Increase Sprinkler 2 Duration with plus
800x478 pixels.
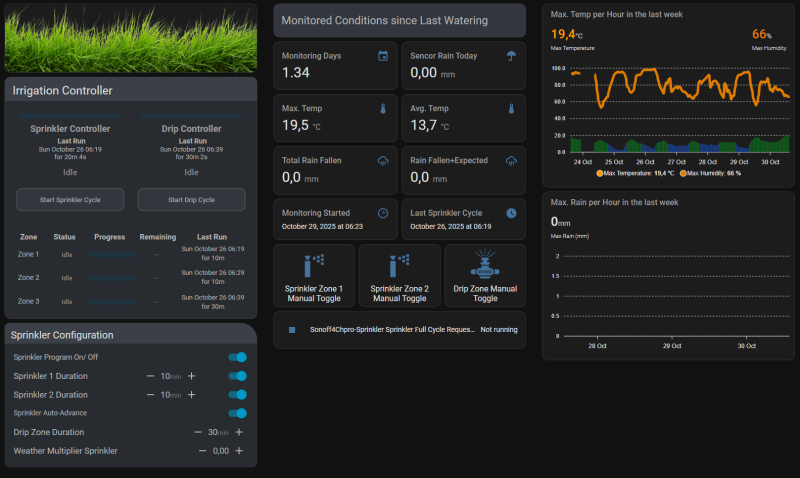point(191,394)
